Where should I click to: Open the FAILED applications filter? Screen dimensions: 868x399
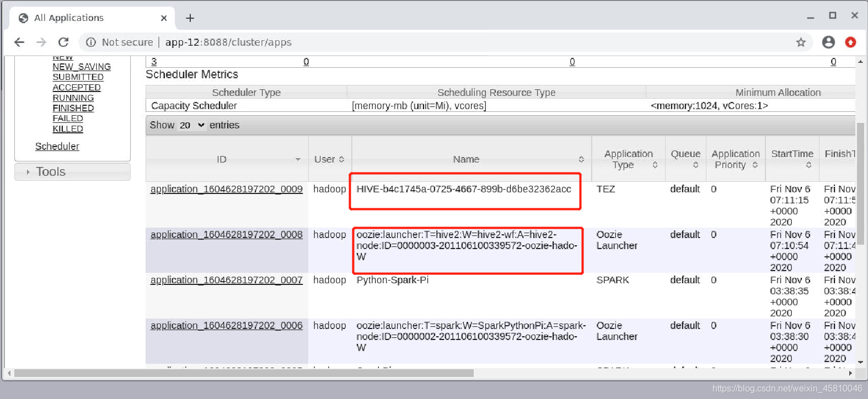point(68,118)
